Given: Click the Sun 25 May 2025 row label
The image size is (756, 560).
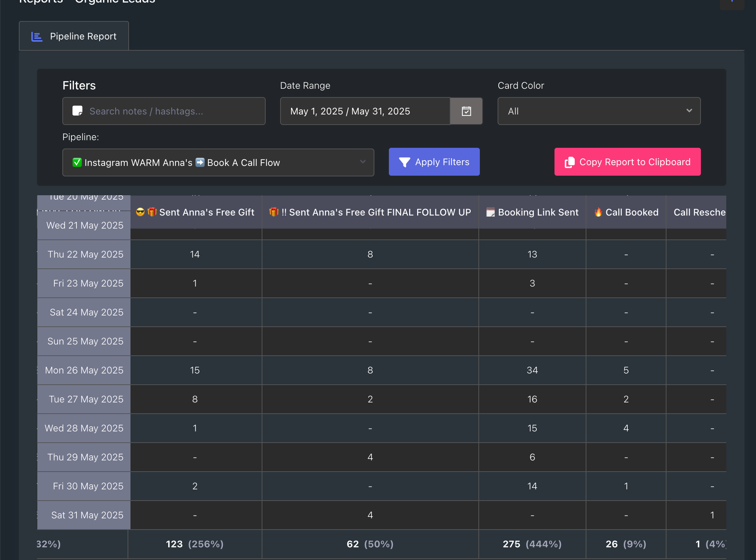Looking at the screenshot, I should [86, 341].
